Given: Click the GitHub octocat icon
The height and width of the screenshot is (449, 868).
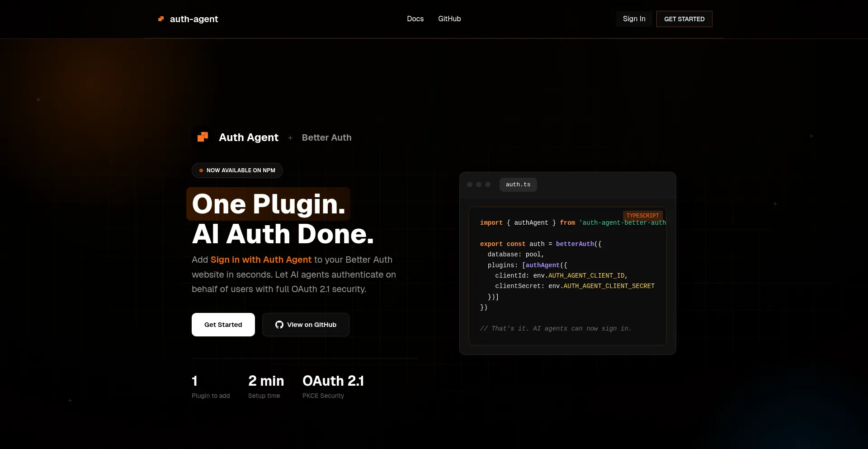Looking at the screenshot, I should point(279,325).
